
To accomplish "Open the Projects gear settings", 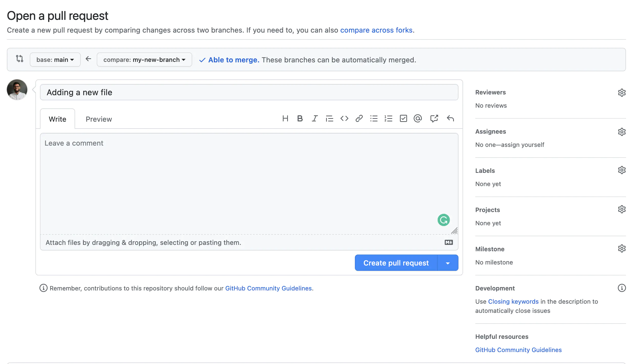I will (622, 209).
